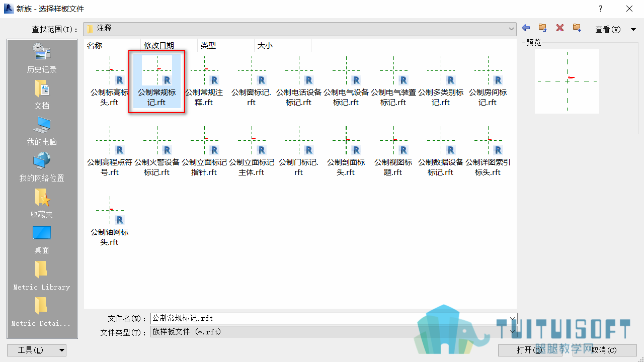
Task: Open Metric Library folder shortcut
Action: [x=42, y=276]
